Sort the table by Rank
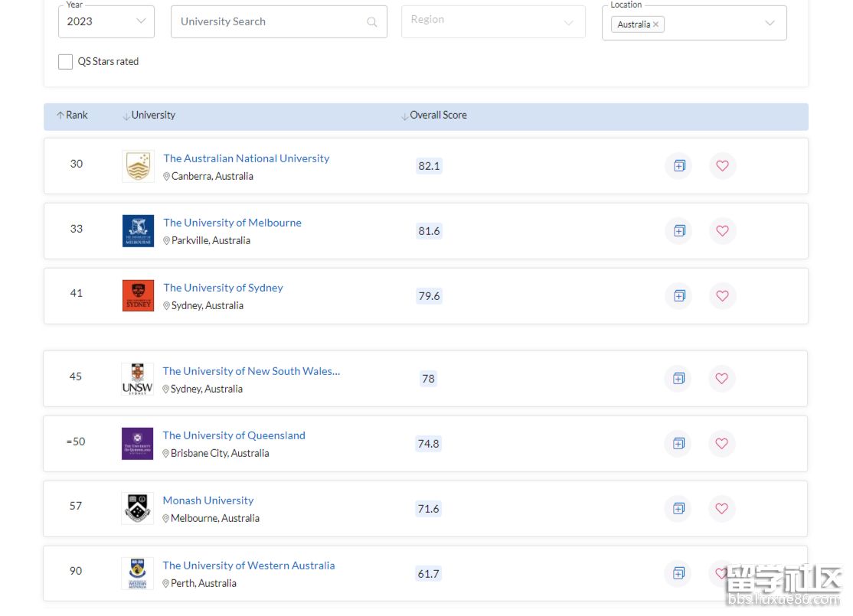853x616 pixels. click(x=72, y=116)
